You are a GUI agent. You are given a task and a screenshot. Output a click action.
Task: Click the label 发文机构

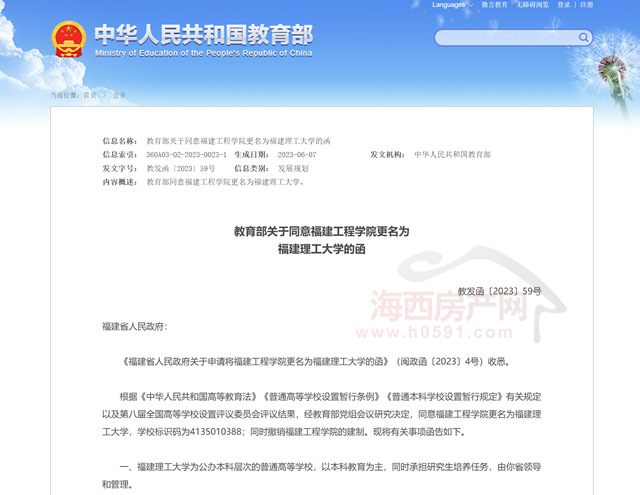(x=388, y=155)
